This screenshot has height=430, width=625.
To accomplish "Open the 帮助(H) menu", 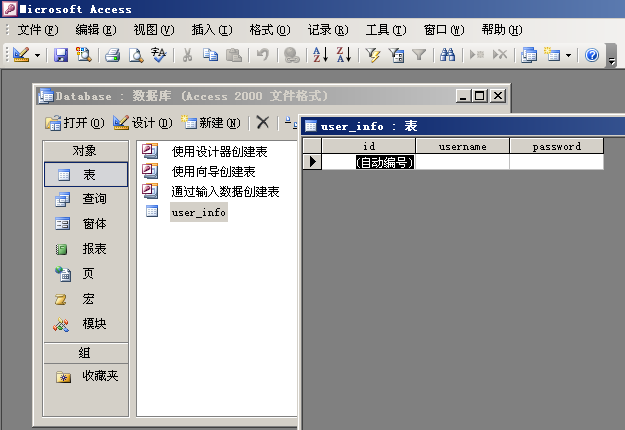I will point(502,30).
